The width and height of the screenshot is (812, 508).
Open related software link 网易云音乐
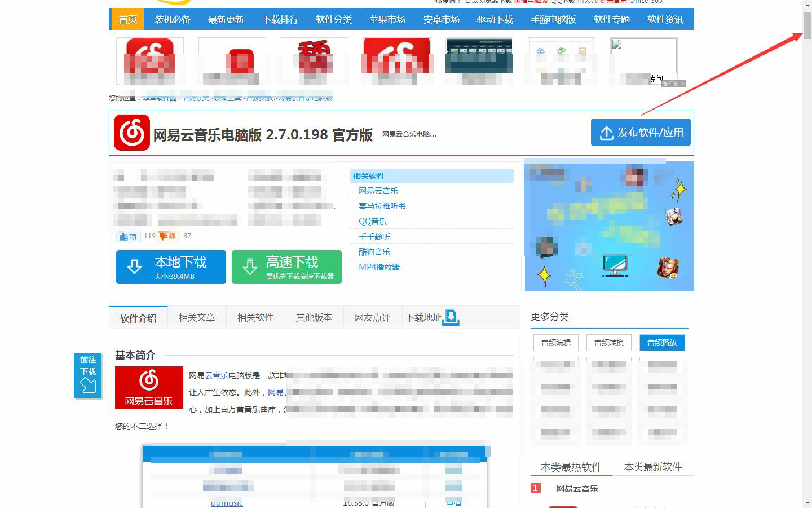(x=378, y=191)
